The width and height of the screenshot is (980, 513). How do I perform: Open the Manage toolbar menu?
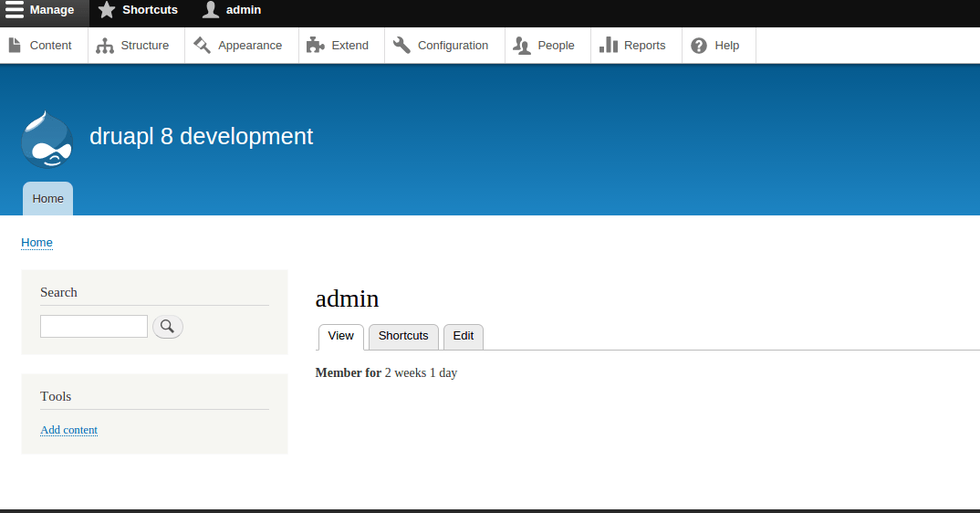[45, 10]
